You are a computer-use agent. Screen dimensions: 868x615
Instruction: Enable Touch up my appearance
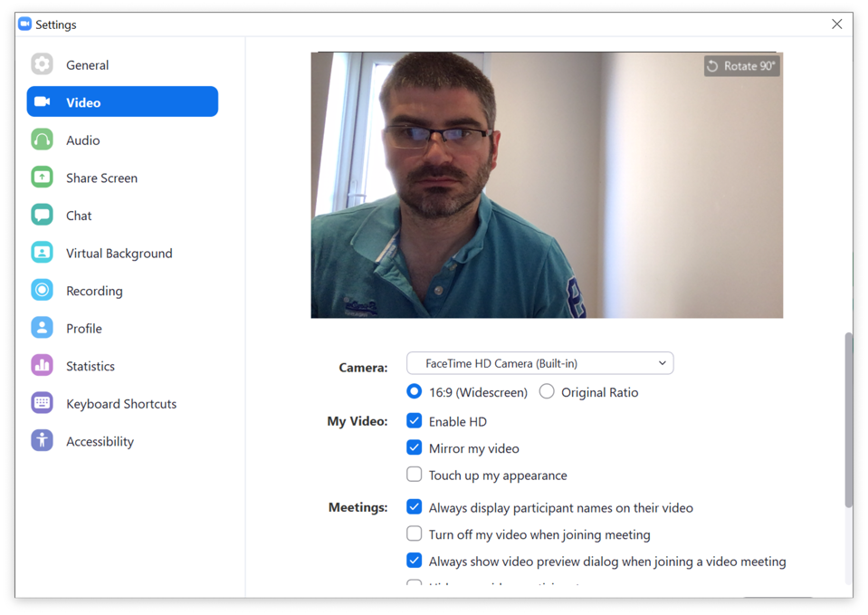415,475
